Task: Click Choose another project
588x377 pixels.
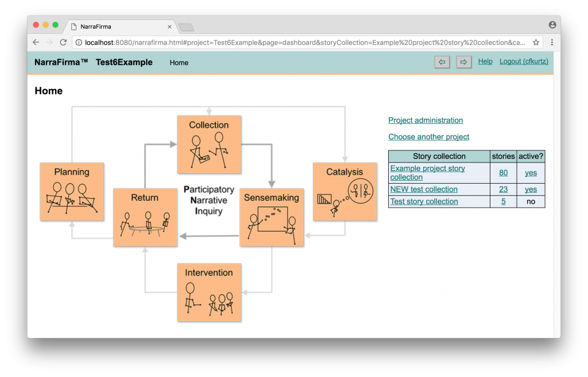Action: (428, 137)
